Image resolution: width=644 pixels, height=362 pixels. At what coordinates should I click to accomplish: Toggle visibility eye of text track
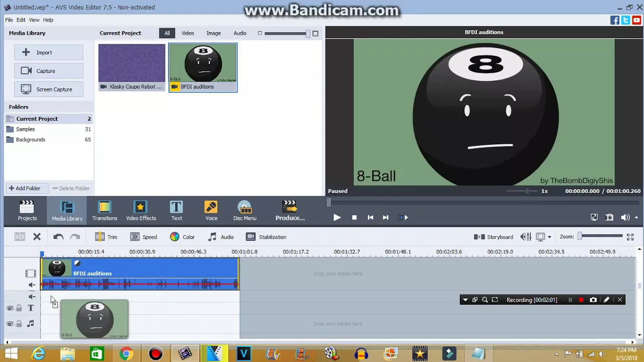pyautogui.click(x=10, y=308)
